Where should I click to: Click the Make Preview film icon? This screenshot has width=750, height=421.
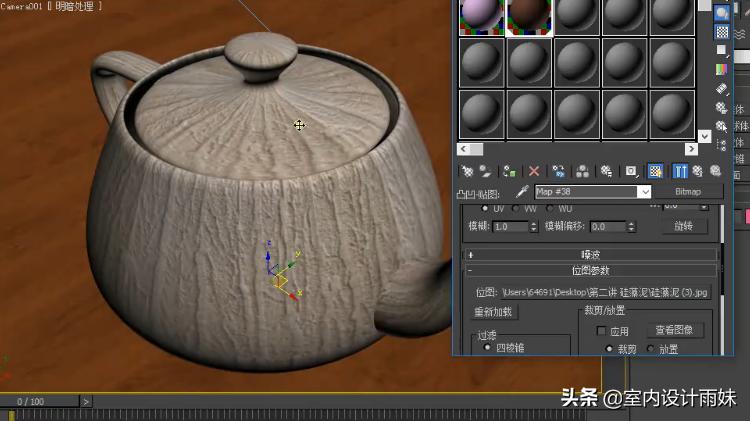[722, 89]
